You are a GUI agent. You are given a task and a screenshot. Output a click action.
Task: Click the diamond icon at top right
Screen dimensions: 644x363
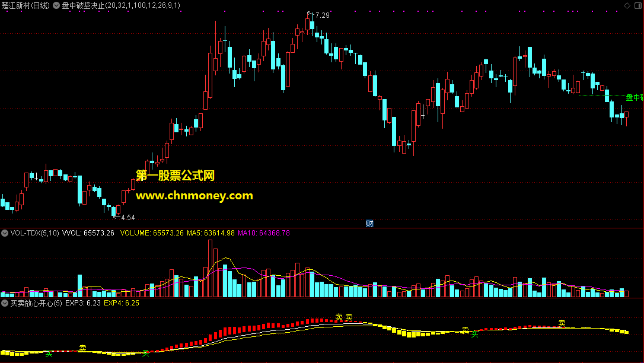[x=627, y=5]
